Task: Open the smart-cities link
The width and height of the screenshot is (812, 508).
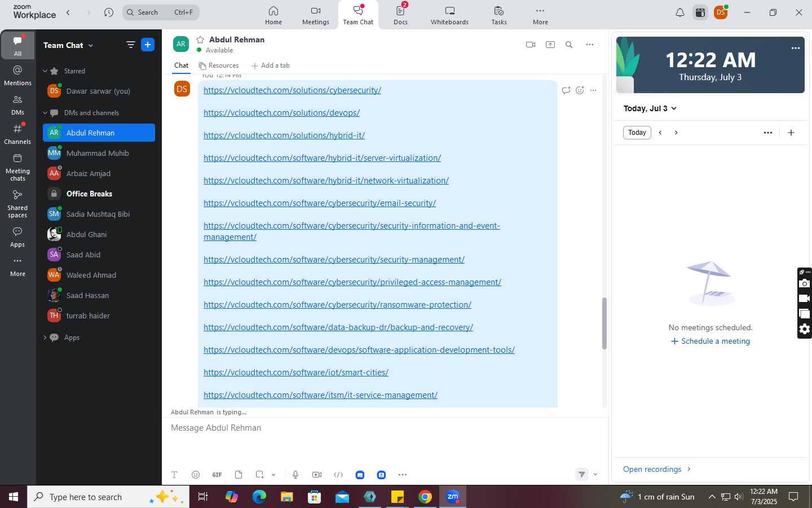Action: 296,373
